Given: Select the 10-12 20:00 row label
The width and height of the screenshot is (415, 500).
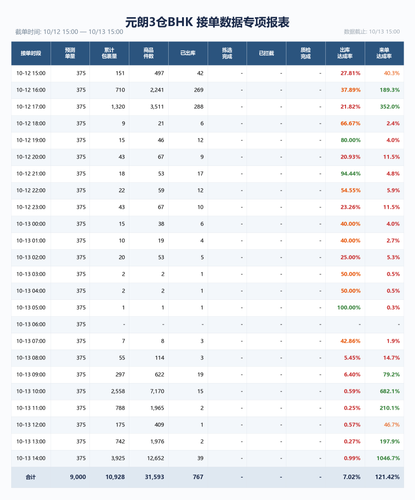Looking at the screenshot, I should 31,157.
